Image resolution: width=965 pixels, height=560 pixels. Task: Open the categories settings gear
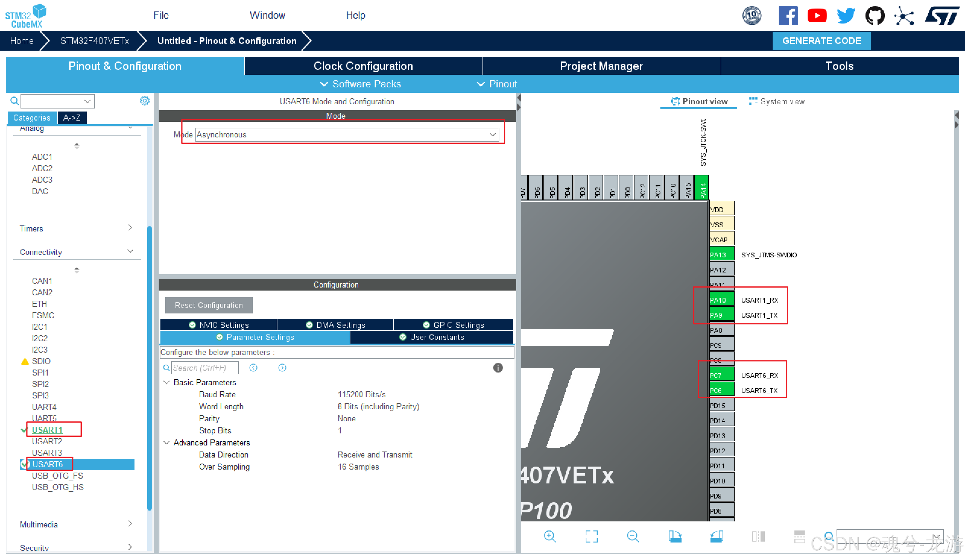144,101
